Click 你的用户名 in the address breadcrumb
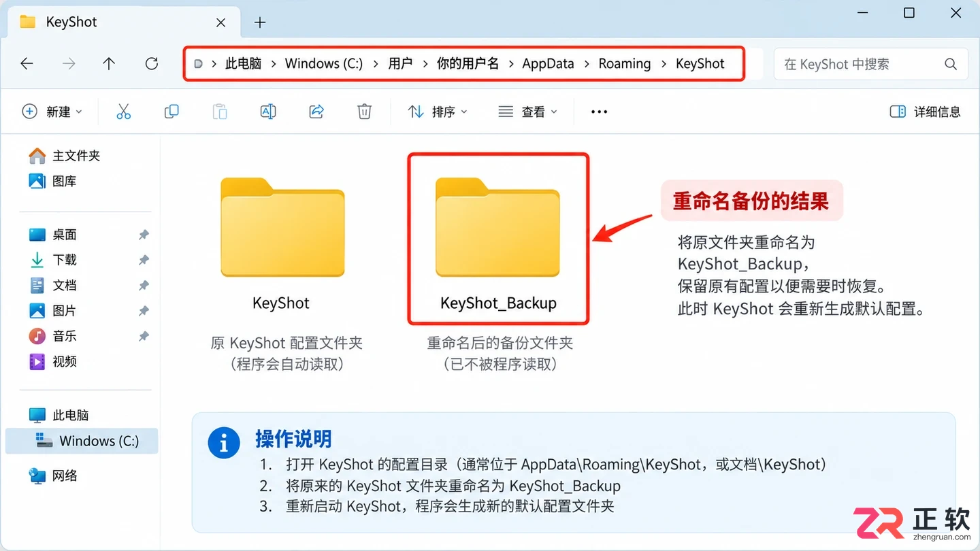This screenshot has height=551, width=980. 468,64
